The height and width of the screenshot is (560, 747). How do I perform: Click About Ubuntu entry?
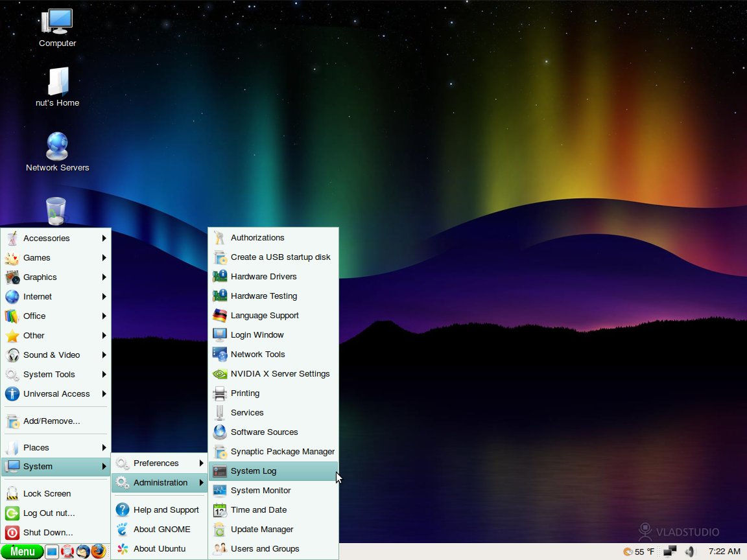click(160, 549)
